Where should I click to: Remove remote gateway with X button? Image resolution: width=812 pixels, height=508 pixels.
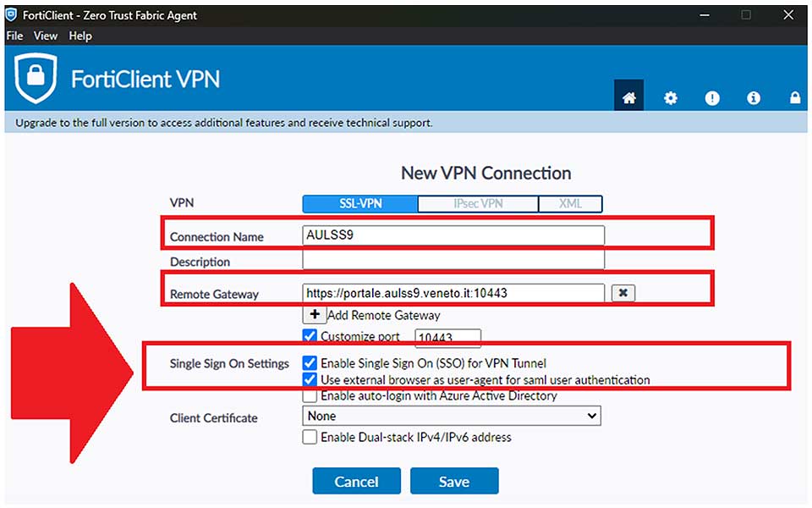623,293
